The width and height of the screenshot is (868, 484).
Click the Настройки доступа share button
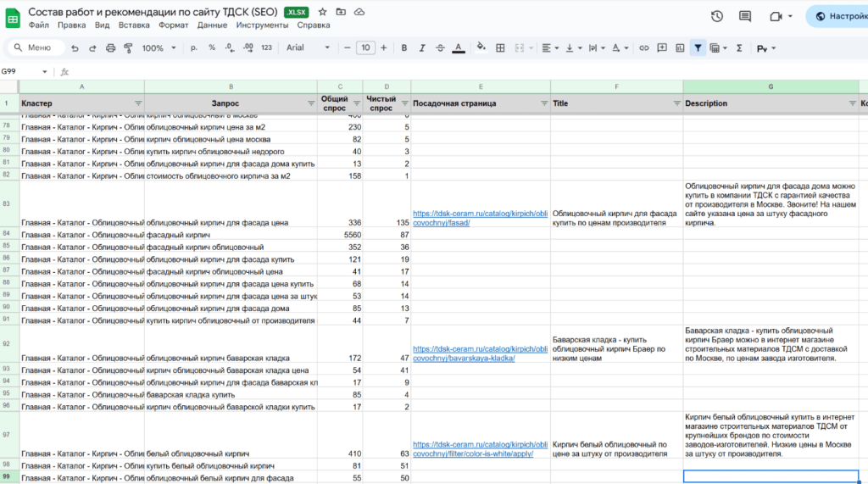838,16
